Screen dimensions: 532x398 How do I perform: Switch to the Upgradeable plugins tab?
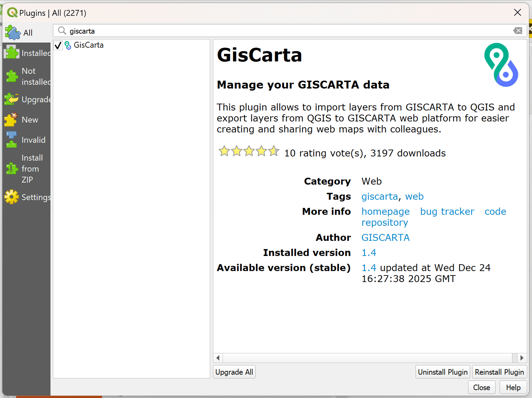tap(26, 99)
